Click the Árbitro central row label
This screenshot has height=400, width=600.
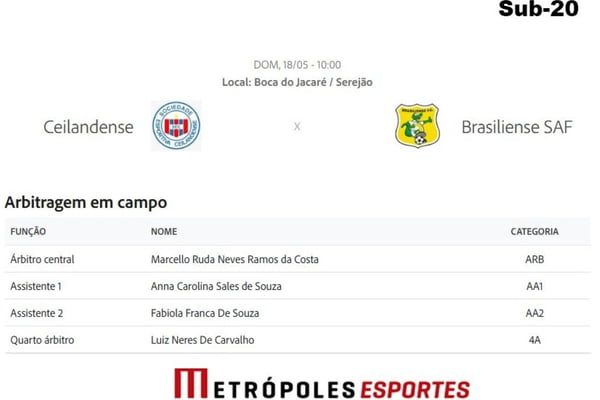coord(42,259)
